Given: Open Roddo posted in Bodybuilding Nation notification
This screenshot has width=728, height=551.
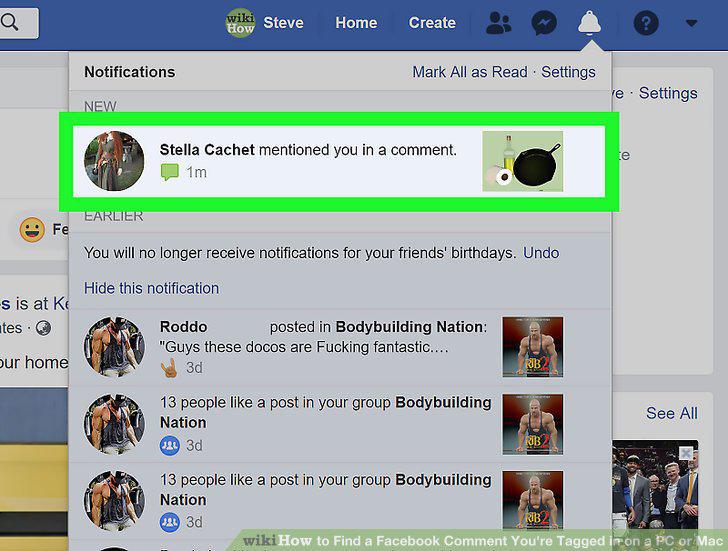Looking at the screenshot, I should 340,347.
